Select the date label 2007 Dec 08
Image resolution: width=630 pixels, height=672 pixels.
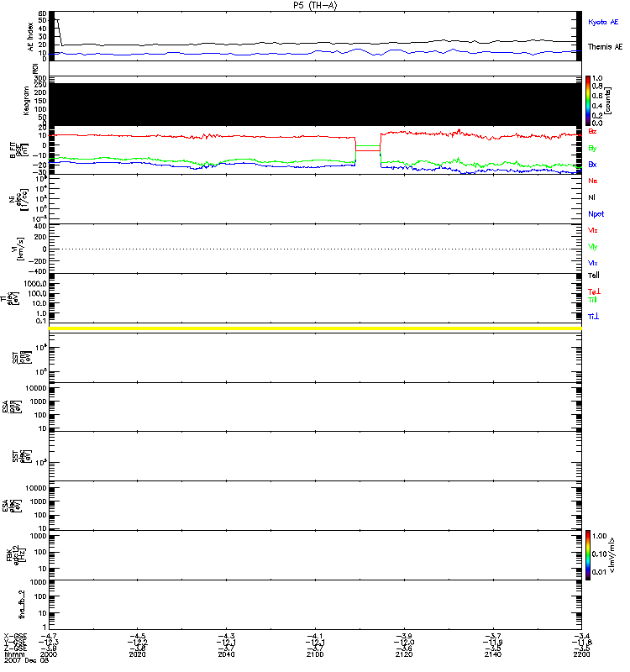(26, 660)
